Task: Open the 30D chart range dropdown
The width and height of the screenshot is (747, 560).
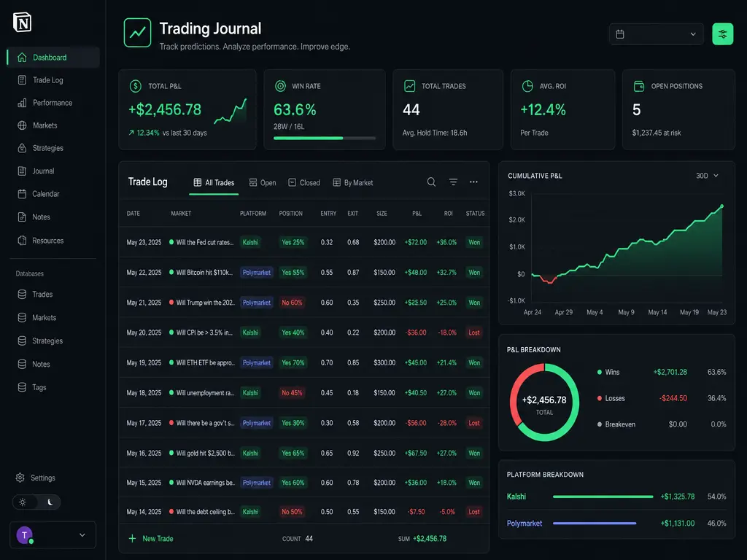Action: 707,176
